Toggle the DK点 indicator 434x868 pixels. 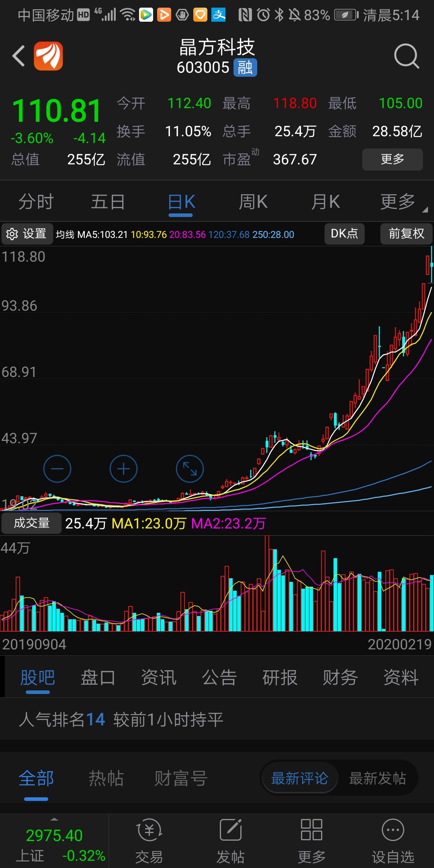click(x=344, y=234)
